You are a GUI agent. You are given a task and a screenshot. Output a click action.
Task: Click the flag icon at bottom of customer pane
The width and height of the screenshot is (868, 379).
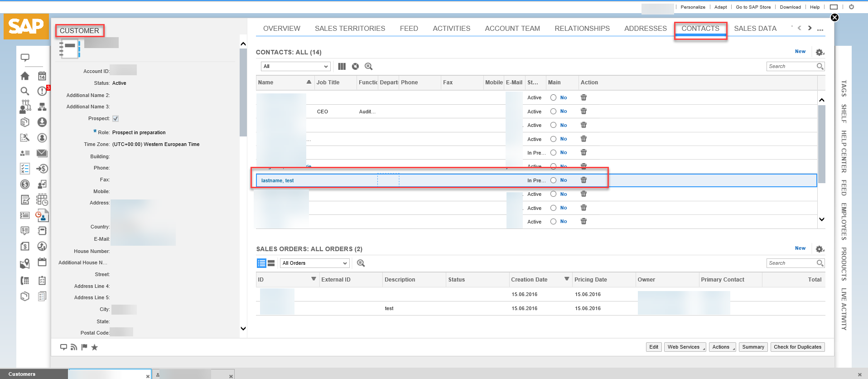pos(84,347)
